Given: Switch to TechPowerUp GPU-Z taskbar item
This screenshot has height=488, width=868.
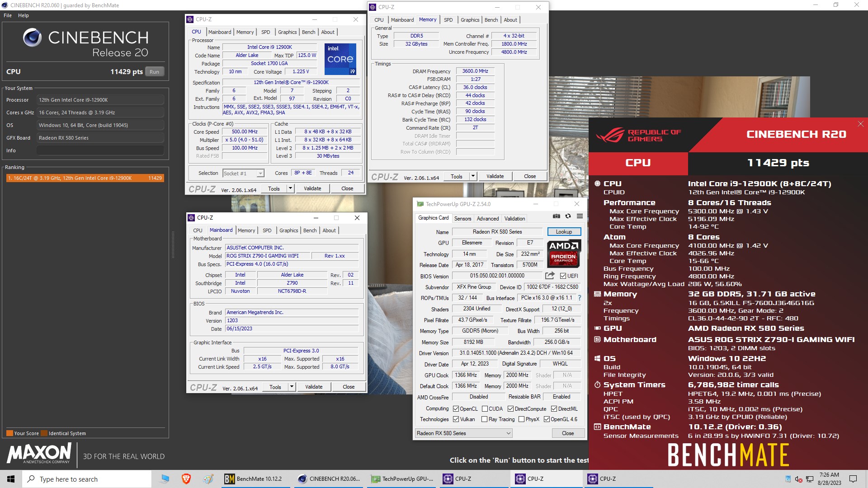Looking at the screenshot, I should click(402, 479).
